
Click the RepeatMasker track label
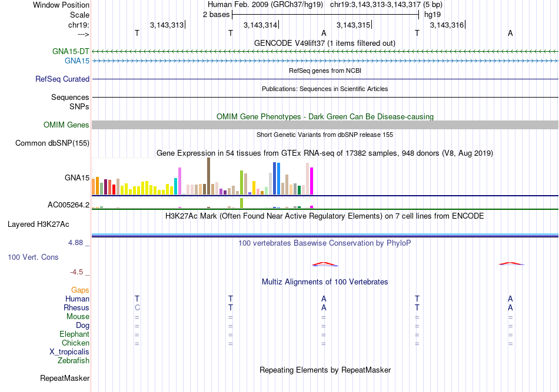(65, 378)
